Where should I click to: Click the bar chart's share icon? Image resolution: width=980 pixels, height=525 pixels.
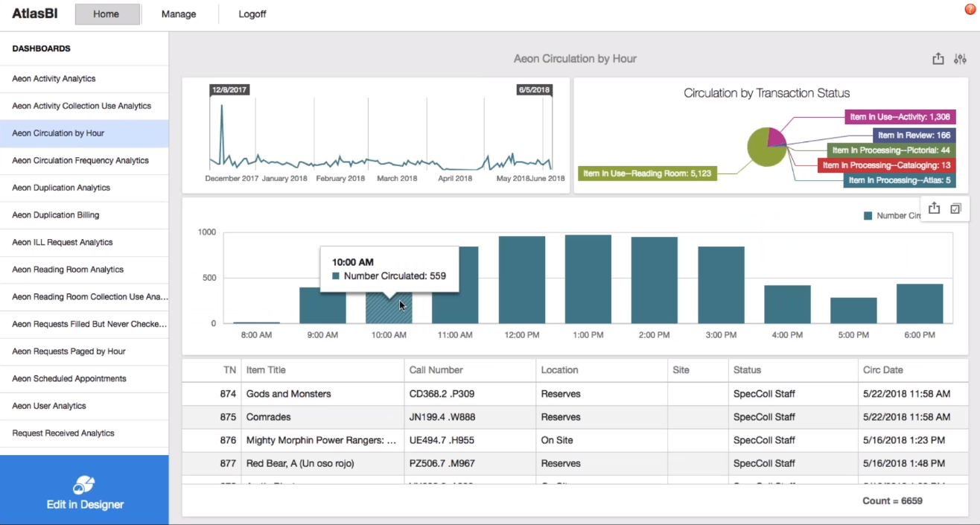[x=934, y=209]
